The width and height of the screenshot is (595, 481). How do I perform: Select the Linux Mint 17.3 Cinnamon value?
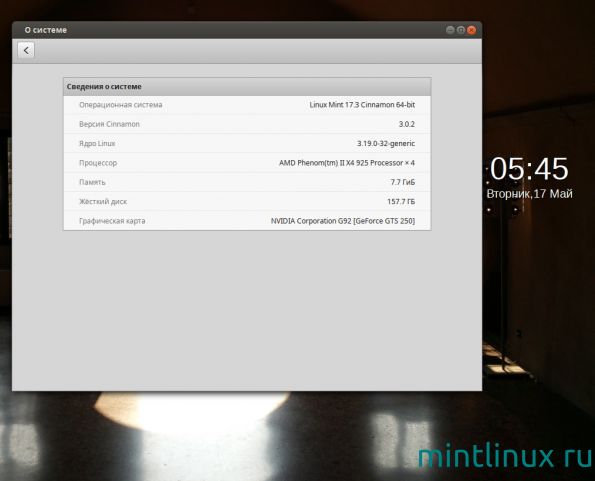(362, 105)
